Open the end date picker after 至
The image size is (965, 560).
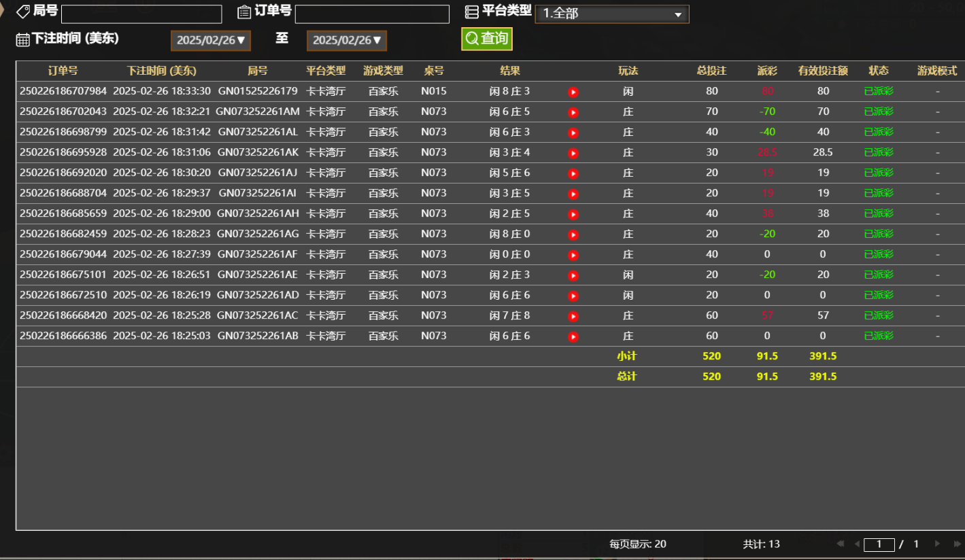click(346, 40)
